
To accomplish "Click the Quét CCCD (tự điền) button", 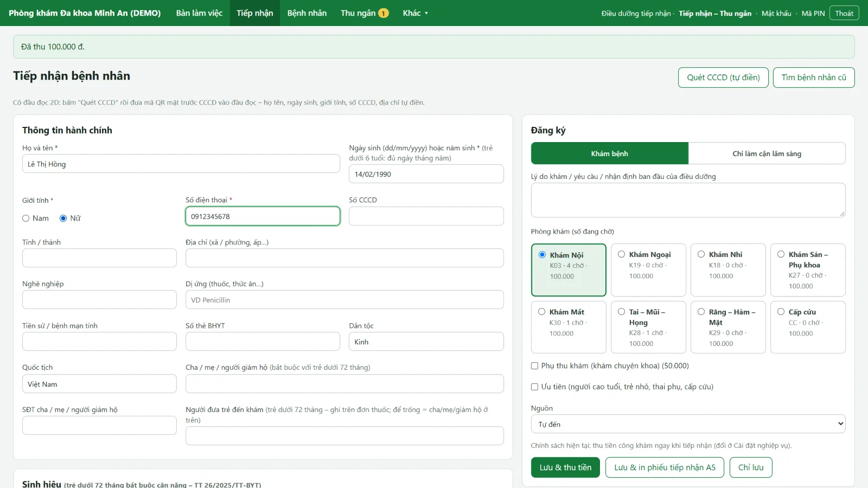I will [x=723, y=78].
